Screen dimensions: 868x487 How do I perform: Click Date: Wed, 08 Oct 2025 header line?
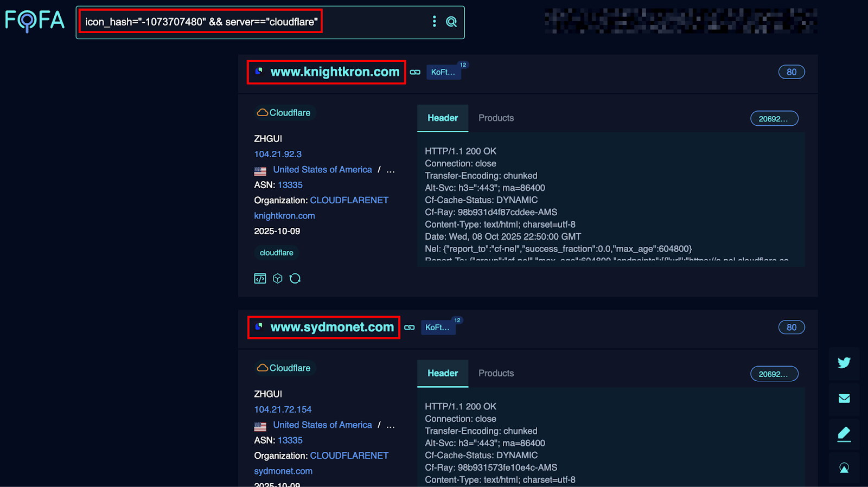(503, 236)
